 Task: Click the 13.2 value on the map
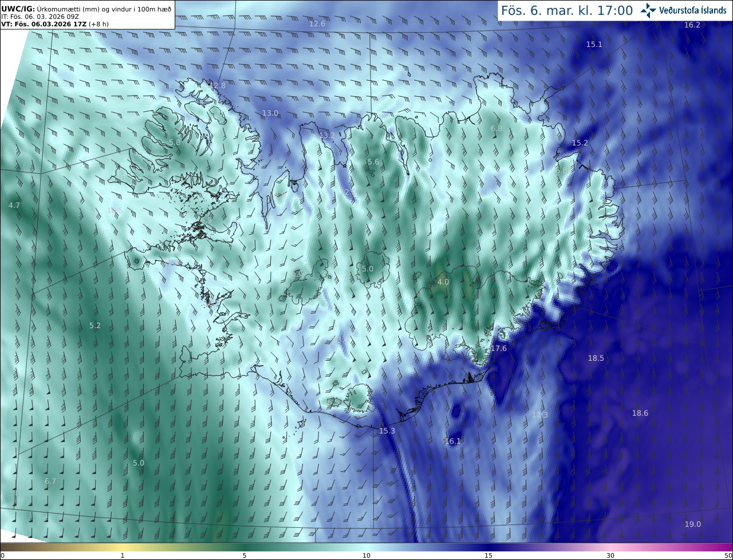click(x=327, y=135)
